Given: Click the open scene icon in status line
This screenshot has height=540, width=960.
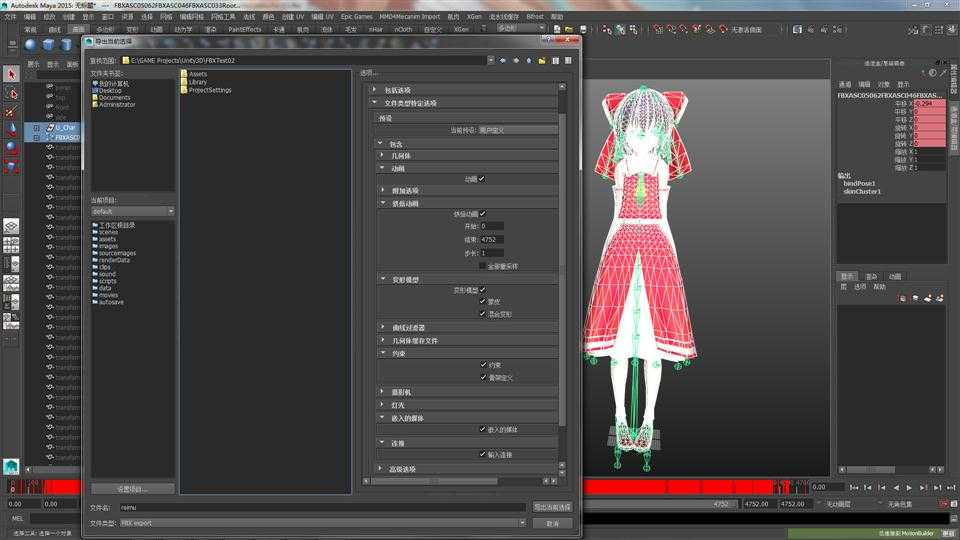Looking at the screenshot, I should (x=569, y=29).
